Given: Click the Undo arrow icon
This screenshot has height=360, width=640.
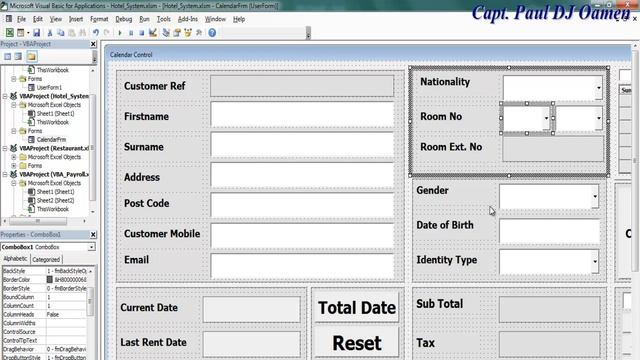Looking at the screenshot, I should (96, 33).
